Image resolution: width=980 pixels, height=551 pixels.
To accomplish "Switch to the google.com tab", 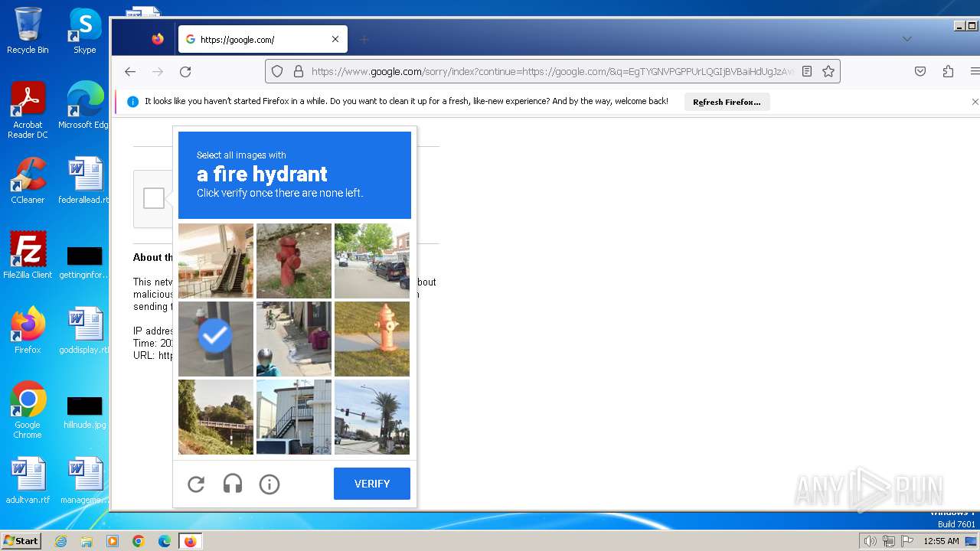I will tap(263, 39).
